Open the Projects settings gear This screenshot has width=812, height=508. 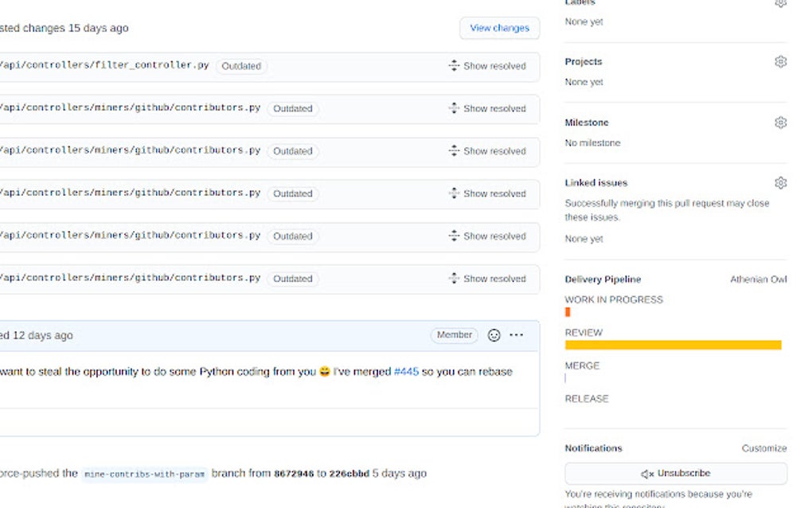(x=781, y=61)
